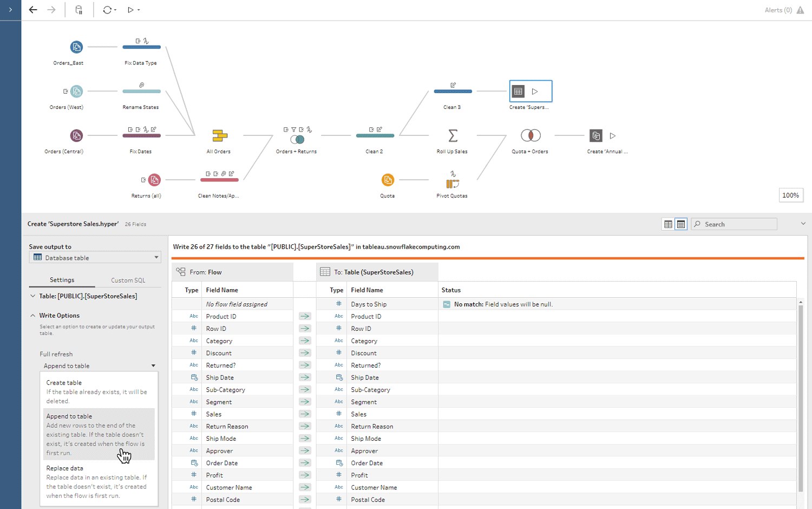Click mapping arrow for Product ID row

click(x=305, y=316)
